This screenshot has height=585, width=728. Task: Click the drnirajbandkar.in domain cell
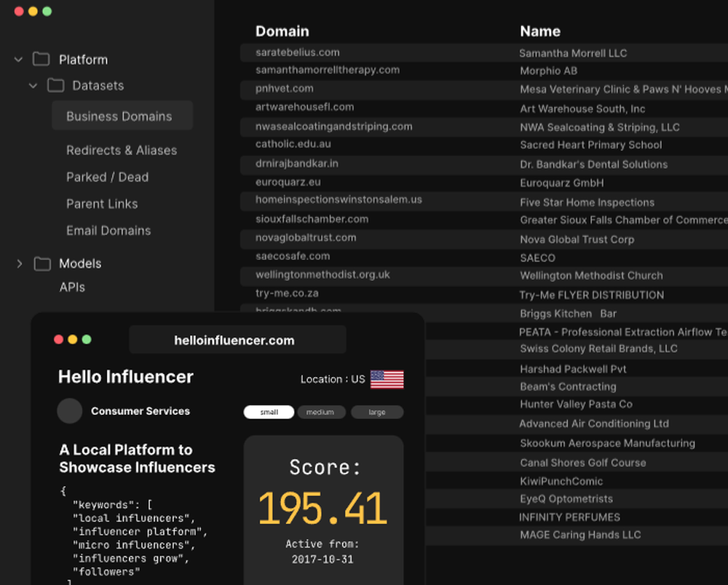tap(297, 164)
